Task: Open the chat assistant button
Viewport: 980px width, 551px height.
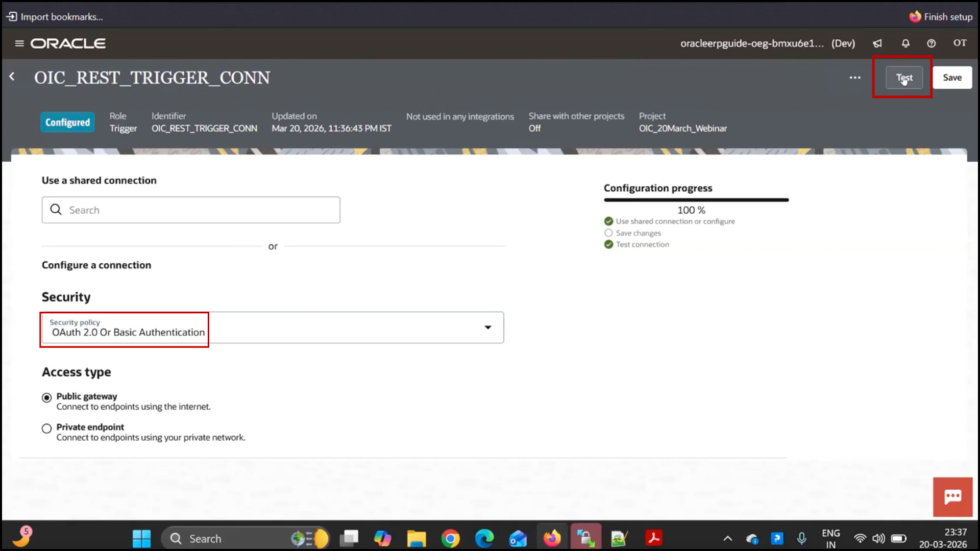Action: tap(953, 497)
